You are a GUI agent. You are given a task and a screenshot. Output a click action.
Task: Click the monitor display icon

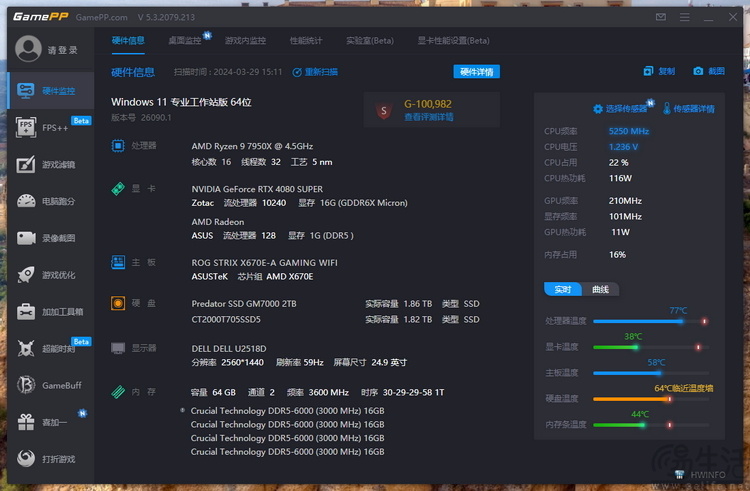coord(118,348)
